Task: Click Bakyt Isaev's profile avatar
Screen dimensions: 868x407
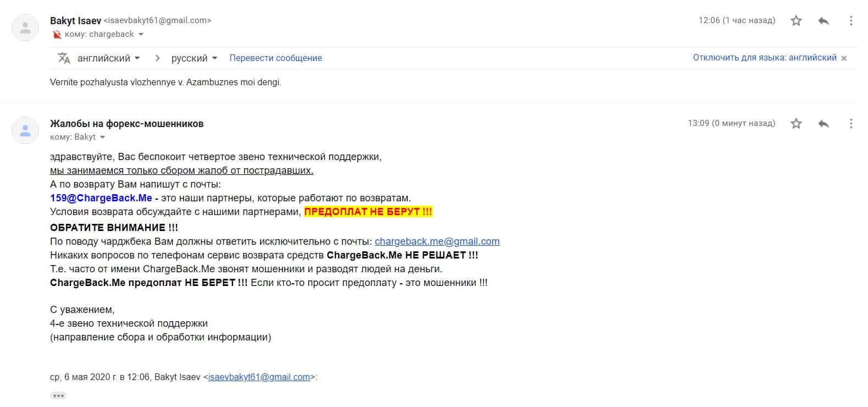Action: point(25,28)
